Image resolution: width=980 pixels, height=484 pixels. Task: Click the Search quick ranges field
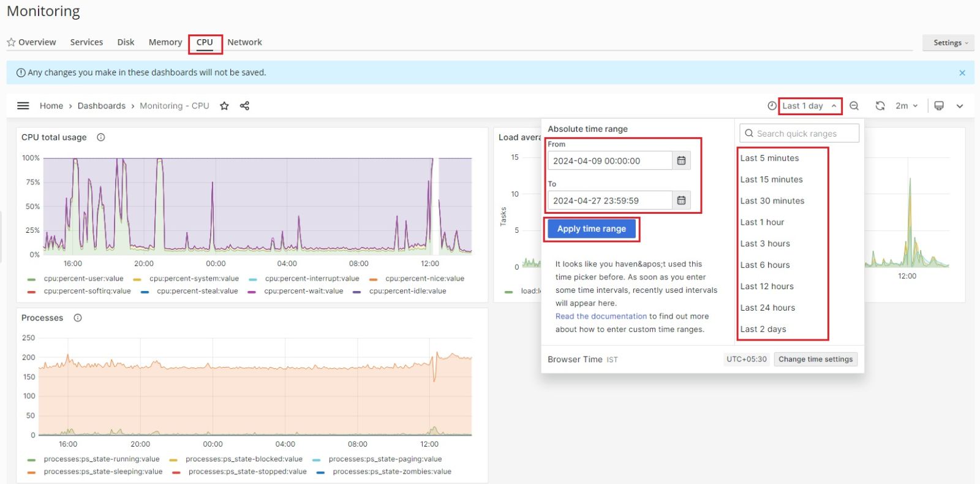point(799,134)
